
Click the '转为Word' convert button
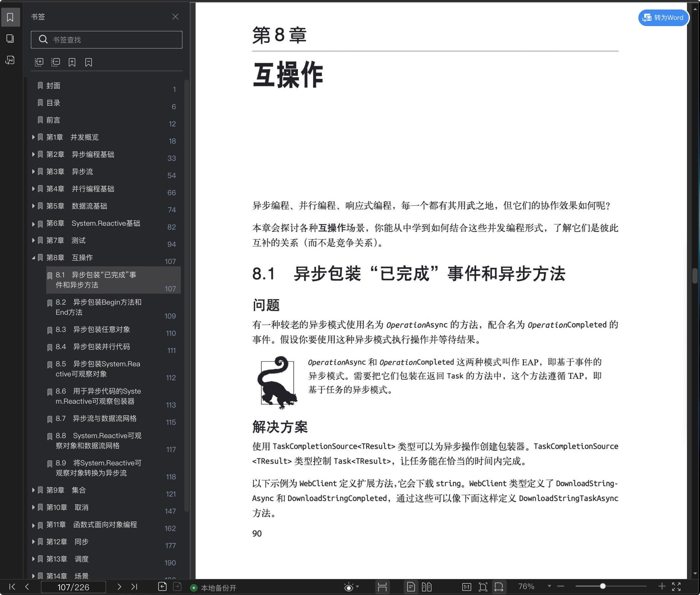pyautogui.click(x=663, y=18)
